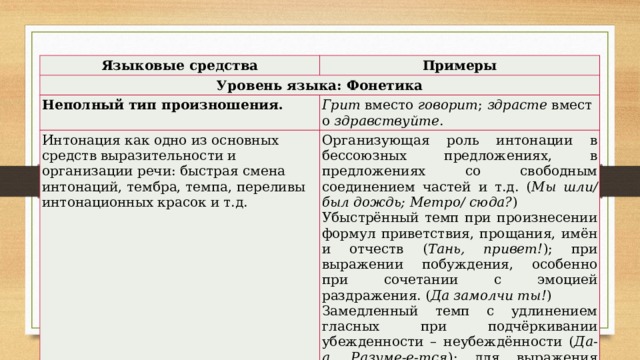Click the 'Примеры' column header

click(x=459, y=66)
